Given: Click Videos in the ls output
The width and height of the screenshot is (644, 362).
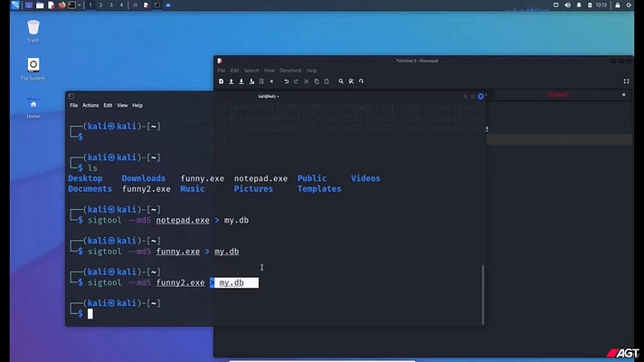Looking at the screenshot, I should 365,178.
